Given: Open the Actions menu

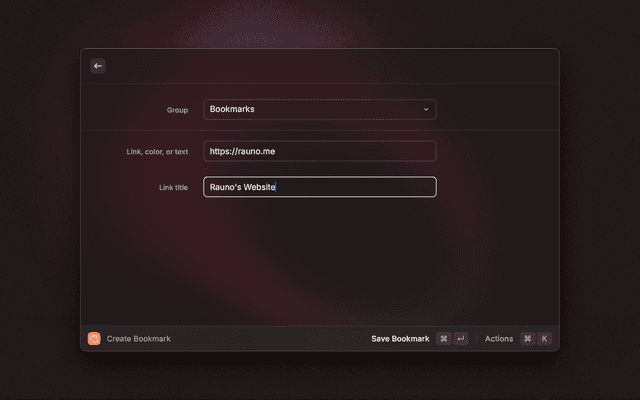Looking at the screenshot, I should click(498, 339).
